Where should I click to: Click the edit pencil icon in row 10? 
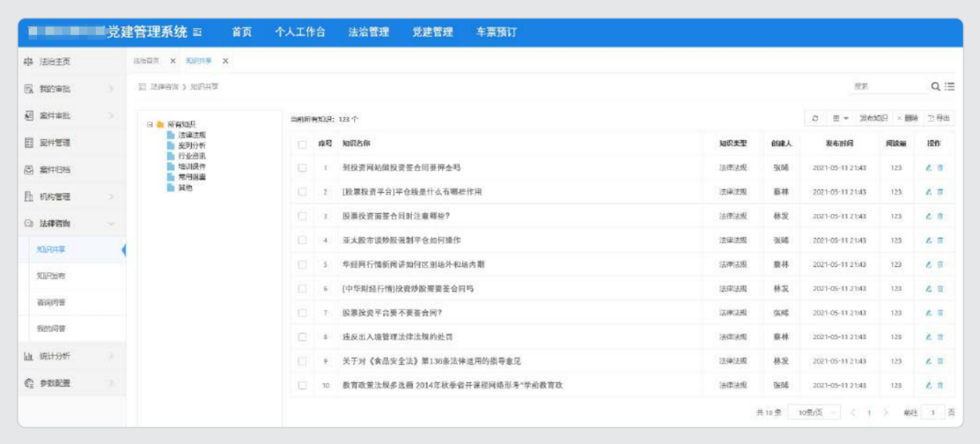coord(928,385)
